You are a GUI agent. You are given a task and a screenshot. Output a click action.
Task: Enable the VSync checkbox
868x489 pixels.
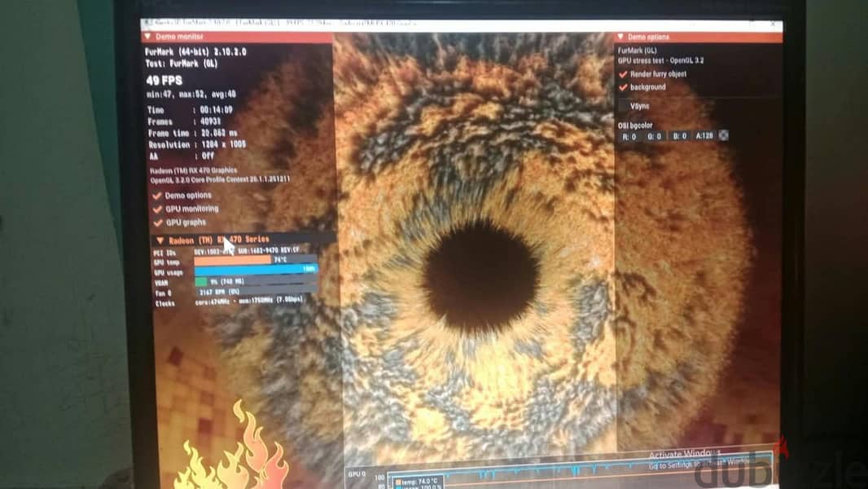(624, 106)
